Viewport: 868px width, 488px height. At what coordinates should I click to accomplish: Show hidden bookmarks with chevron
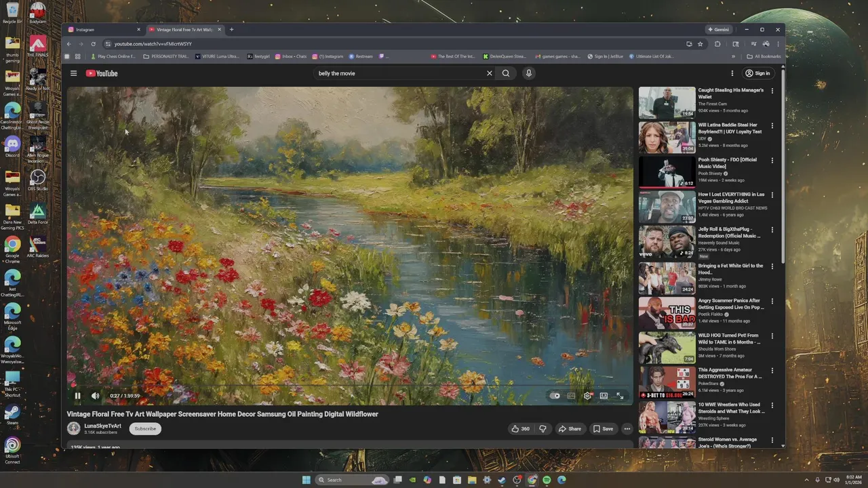(733, 56)
